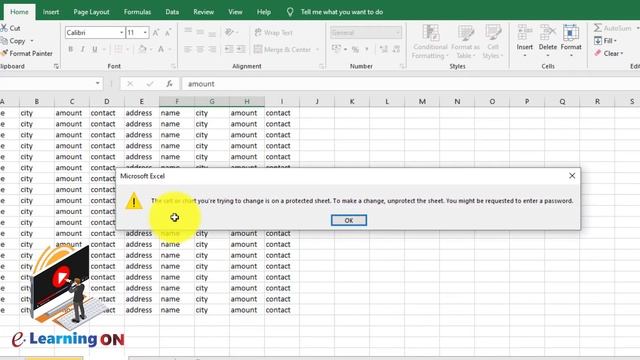
Task: Decrease font size with the smaller A icon
Action: coord(168,33)
